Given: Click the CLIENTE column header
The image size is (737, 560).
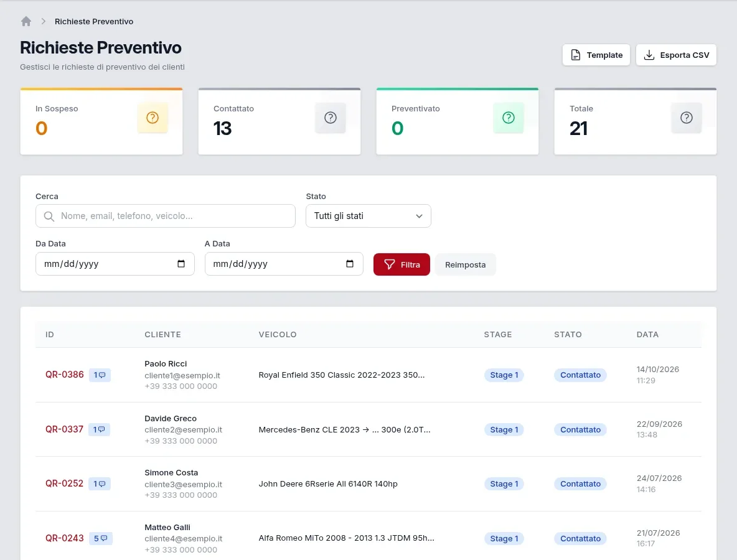Looking at the screenshot, I should tap(162, 335).
